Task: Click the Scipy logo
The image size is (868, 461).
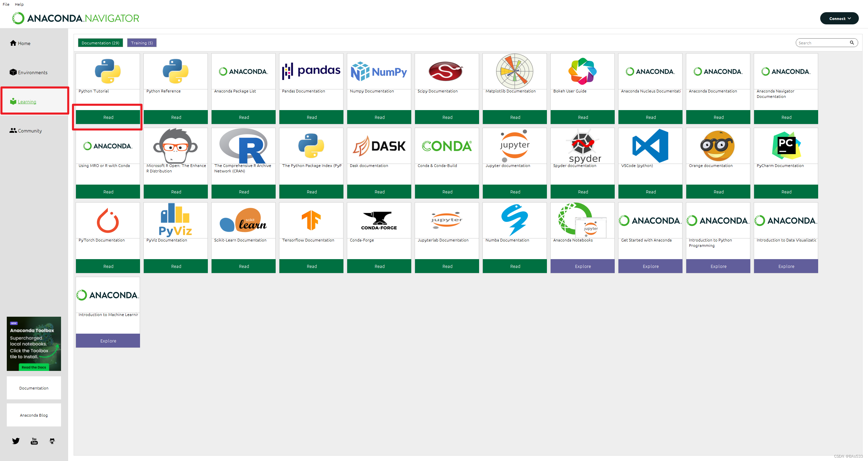Action: point(446,71)
